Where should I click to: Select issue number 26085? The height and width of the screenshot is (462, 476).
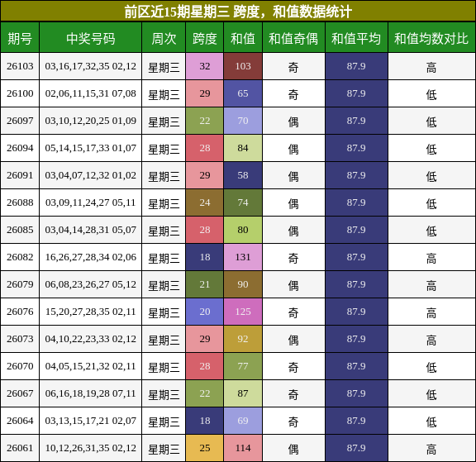(x=20, y=230)
